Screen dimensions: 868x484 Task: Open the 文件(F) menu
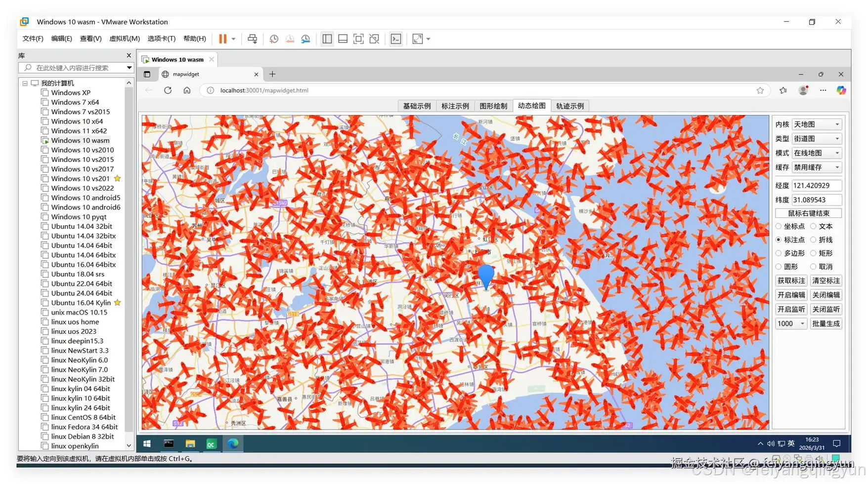point(33,39)
